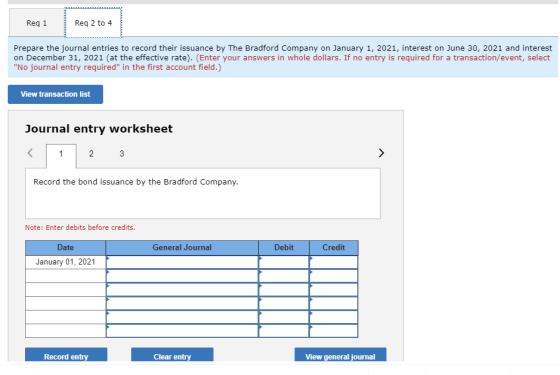This screenshot has width=560, height=375.
Task: Click the Credit column header
Action: [334, 248]
